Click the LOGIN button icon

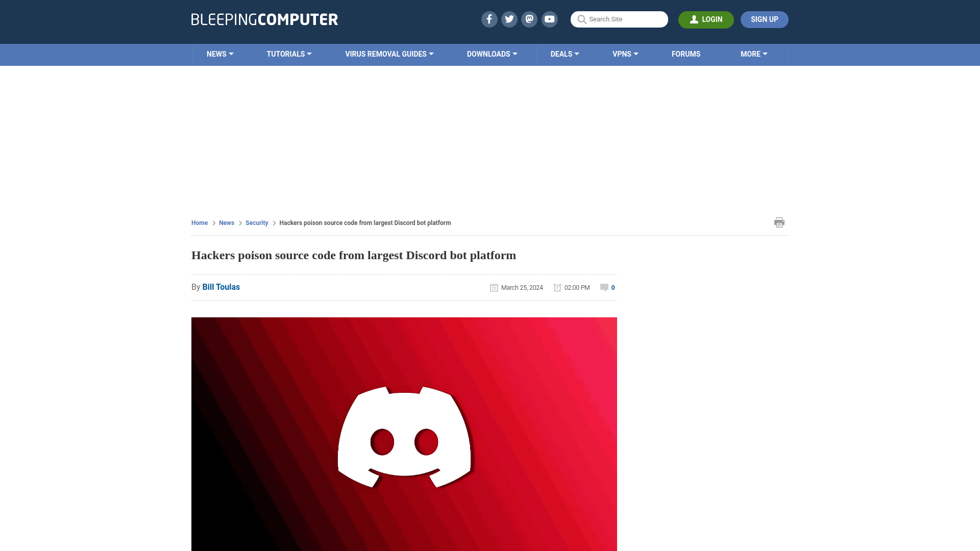[x=693, y=19]
